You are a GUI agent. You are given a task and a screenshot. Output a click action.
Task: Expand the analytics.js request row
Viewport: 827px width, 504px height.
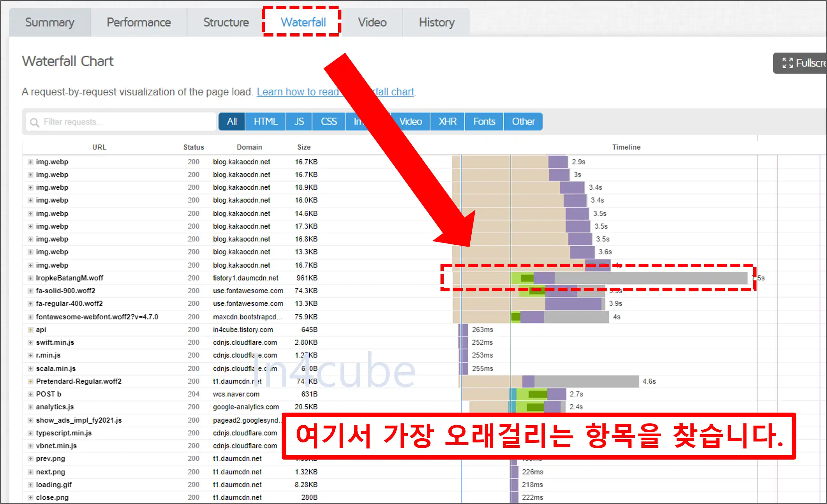pos(30,407)
